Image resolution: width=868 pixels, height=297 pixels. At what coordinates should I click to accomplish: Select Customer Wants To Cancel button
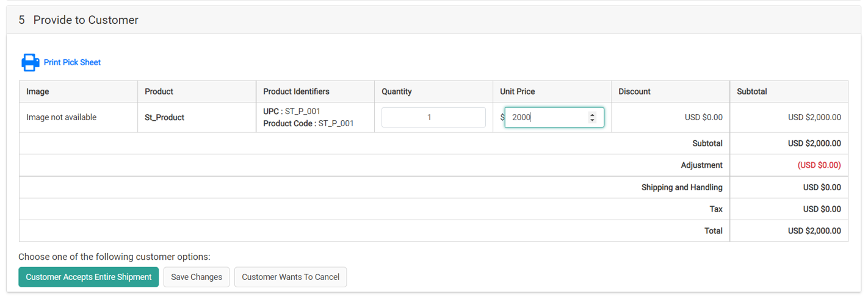pyautogui.click(x=291, y=277)
